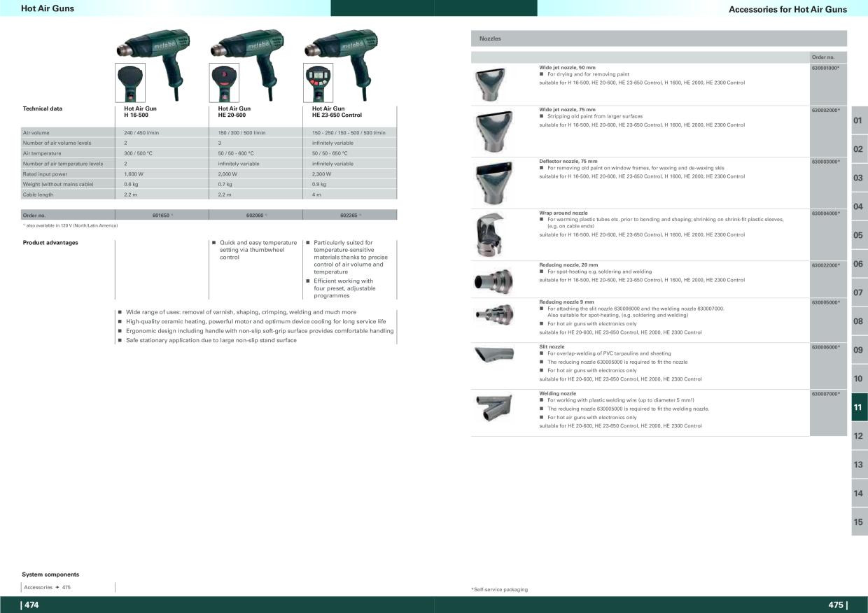Viewport: 868px width, 613px height.
Task: Click the Cable length row label
Action: [x=38, y=195]
